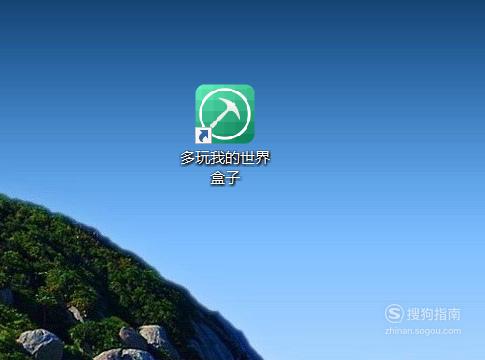Click the shortcut arrow overlay on the icon

tap(203, 135)
